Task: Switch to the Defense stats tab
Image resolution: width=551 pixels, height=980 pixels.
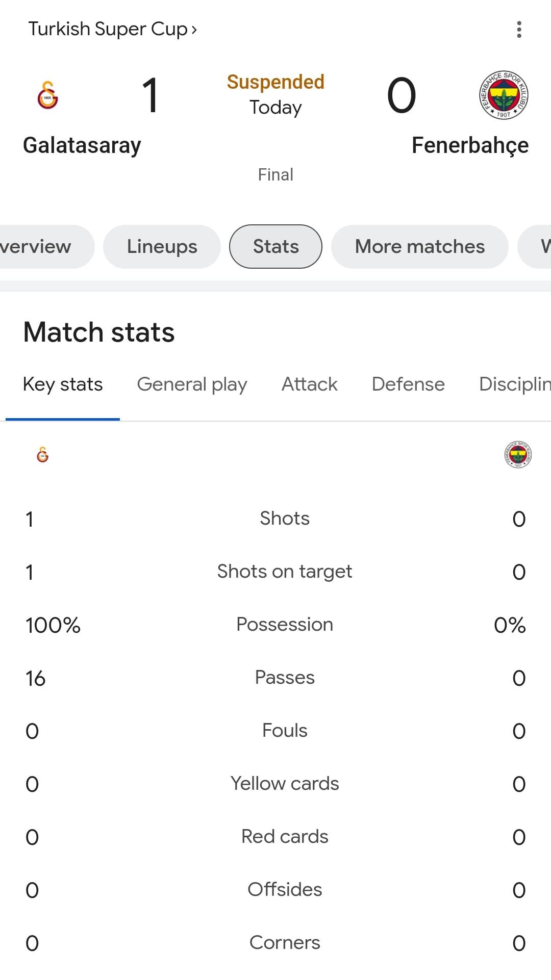Action: pyautogui.click(x=408, y=384)
